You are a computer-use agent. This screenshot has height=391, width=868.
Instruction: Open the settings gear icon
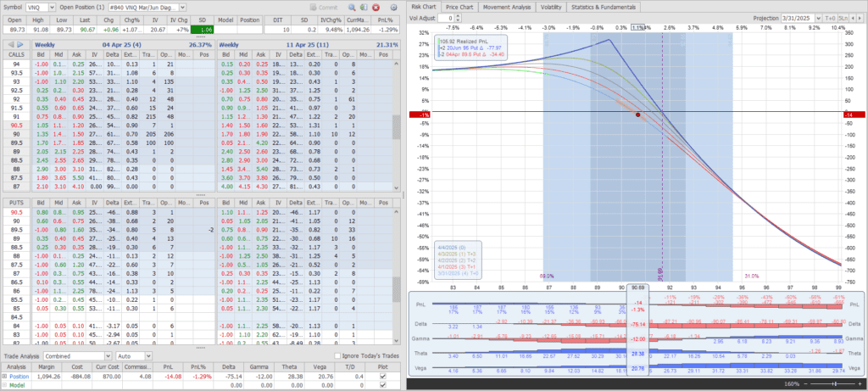[x=393, y=7]
